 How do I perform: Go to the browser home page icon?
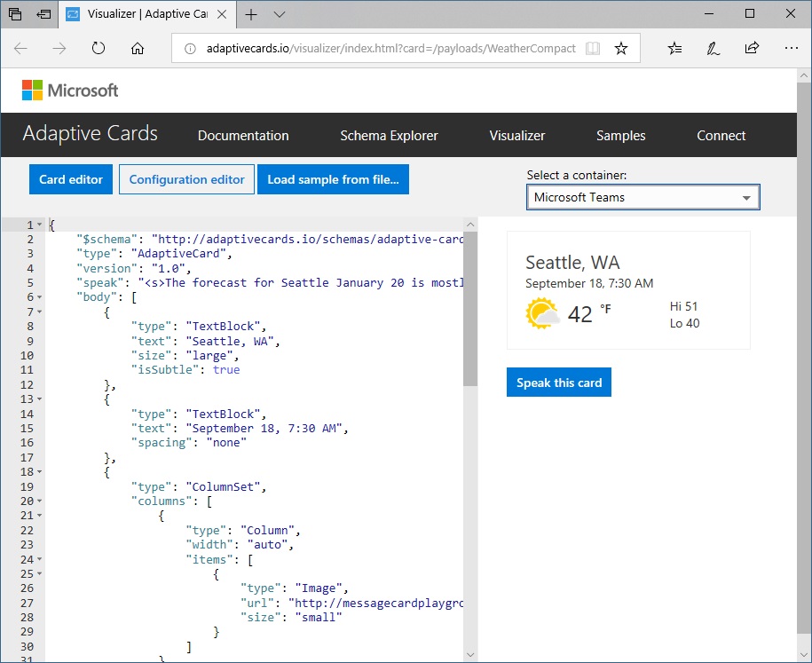coord(138,49)
